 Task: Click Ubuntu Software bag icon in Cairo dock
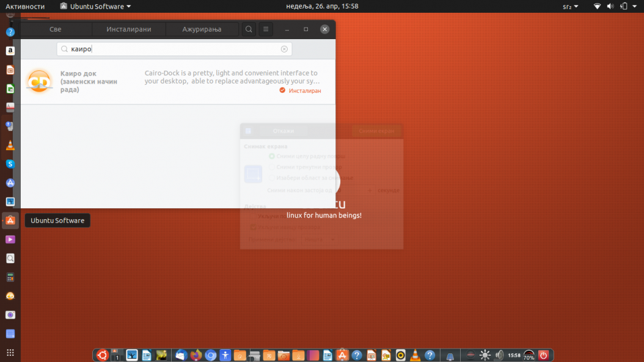coord(342,355)
